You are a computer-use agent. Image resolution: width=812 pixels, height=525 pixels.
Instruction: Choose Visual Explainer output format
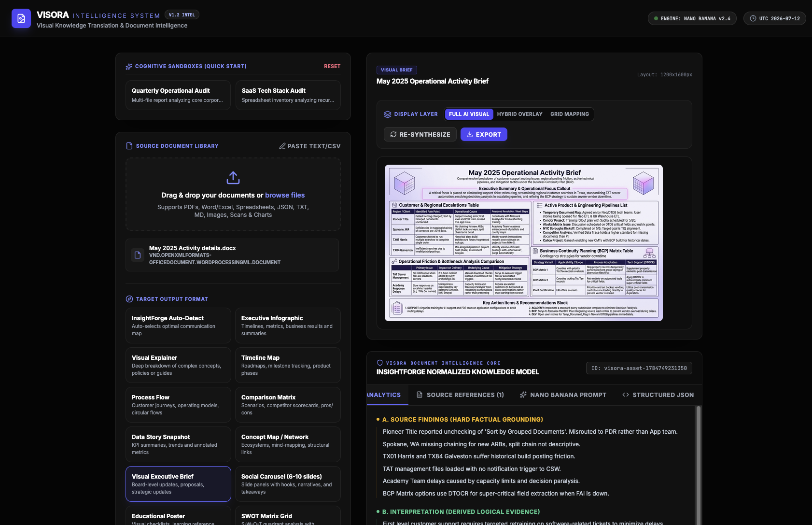[x=178, y=365]
